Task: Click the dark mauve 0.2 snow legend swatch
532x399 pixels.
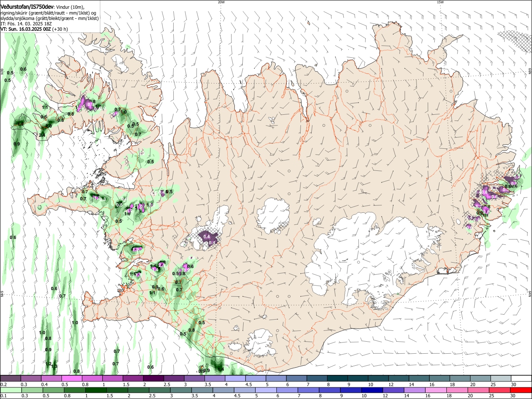Action: click(x=10, y=378)
